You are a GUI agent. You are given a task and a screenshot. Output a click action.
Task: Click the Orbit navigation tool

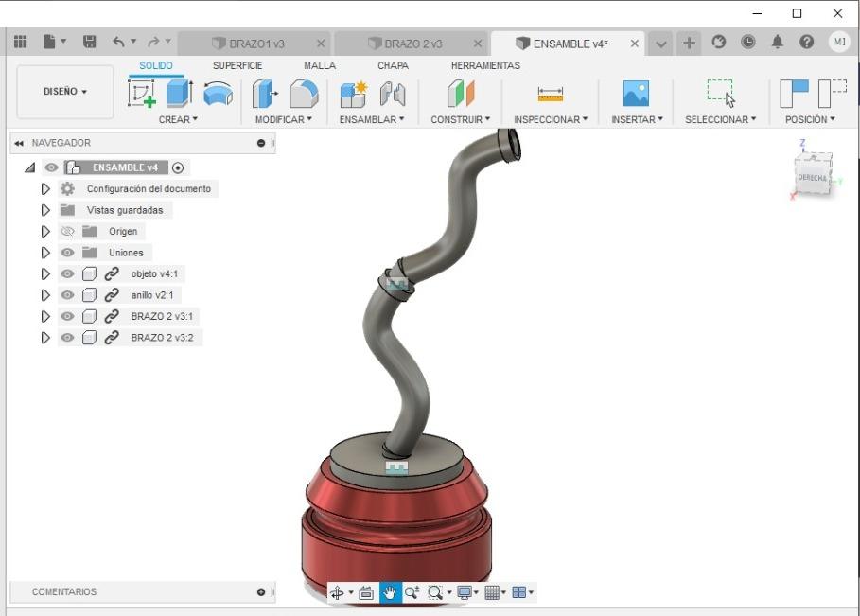[338, 592]
